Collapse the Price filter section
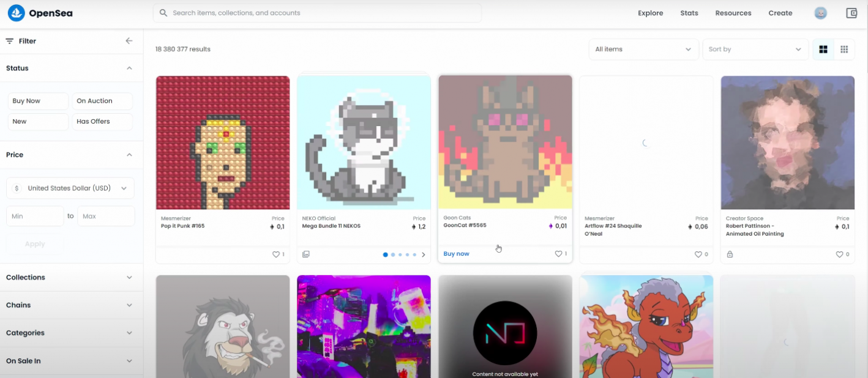The height and width of the screenshot is (378, 868). (x=129, y=155)
